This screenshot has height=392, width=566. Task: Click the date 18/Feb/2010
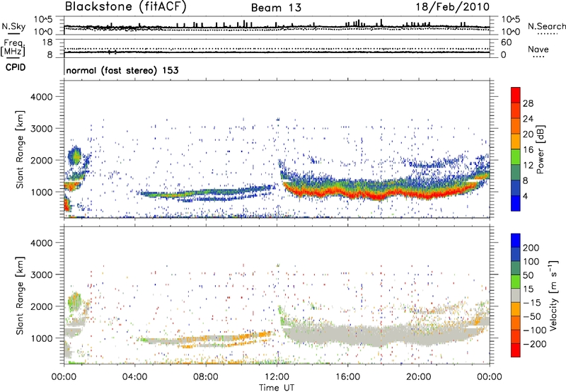pos(453,7)
